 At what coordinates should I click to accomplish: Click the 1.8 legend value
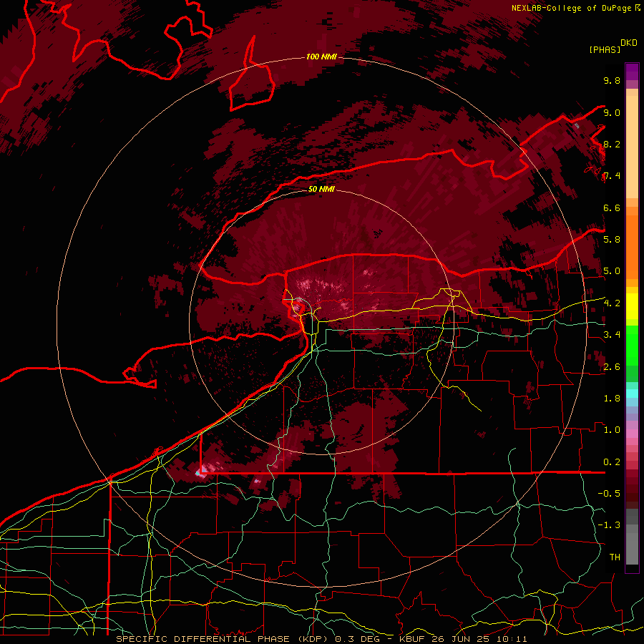coord(612,399)
